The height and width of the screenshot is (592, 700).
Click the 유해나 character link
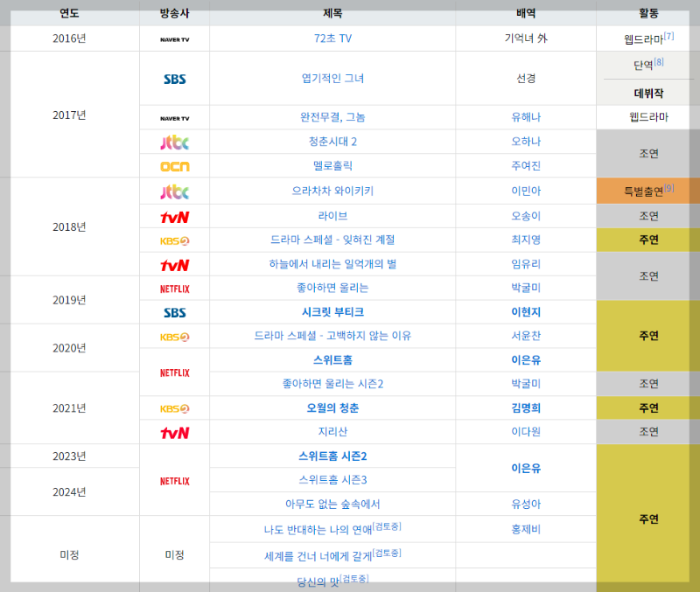tap(526, 117)
